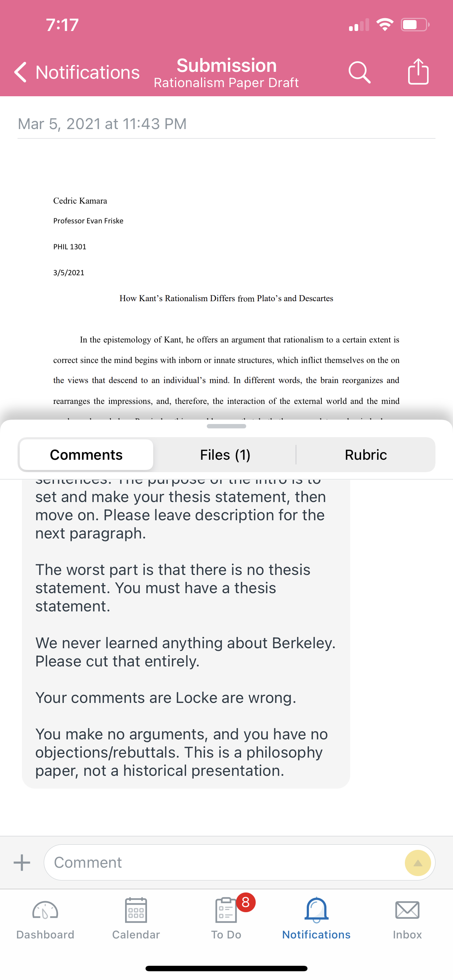Tap the search magnifier icon
Image resolution: width=453 pixels, height=980 pixels.
359,72
